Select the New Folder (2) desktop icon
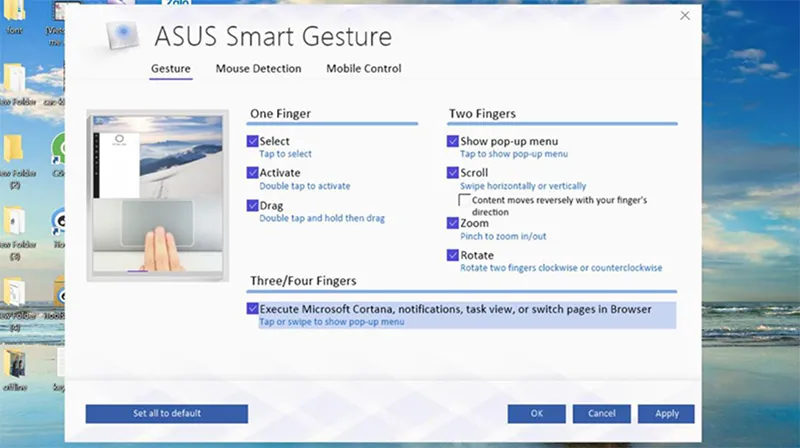The height and width of the screenshot is (448, 800). [15, 162]
